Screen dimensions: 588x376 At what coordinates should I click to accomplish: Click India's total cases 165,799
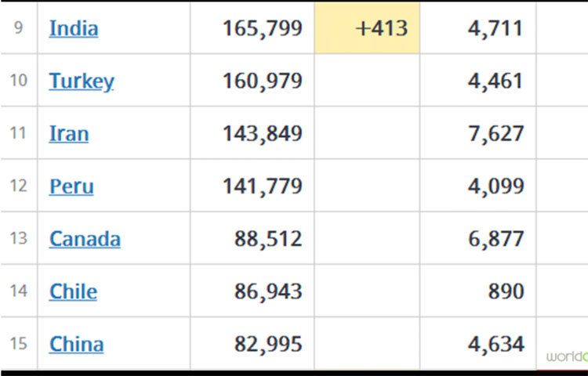click(262, 29)
